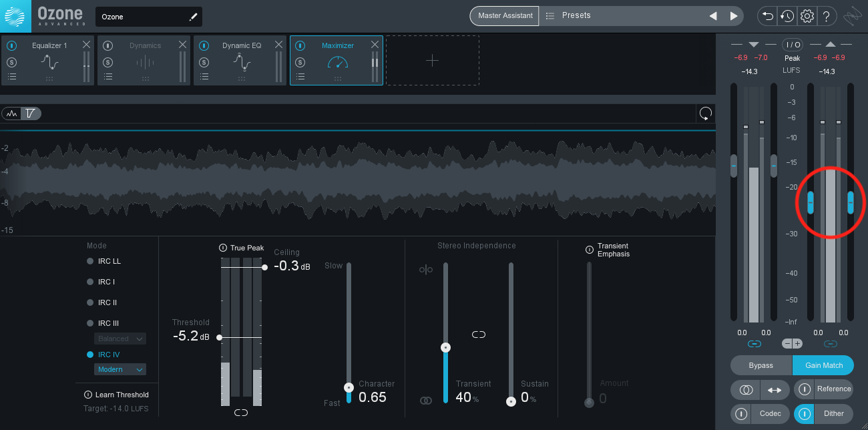The width and height of the screenshot is (868, 430).
Task: Toggle threshold and ceiling link icon
Action: pos(241,413)
